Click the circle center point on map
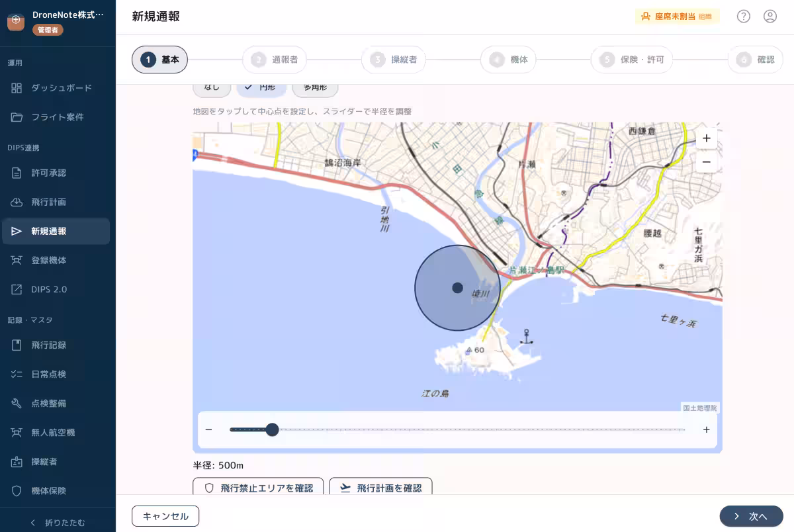This screenshot has height=532, width=794. [x=457, y=288]
